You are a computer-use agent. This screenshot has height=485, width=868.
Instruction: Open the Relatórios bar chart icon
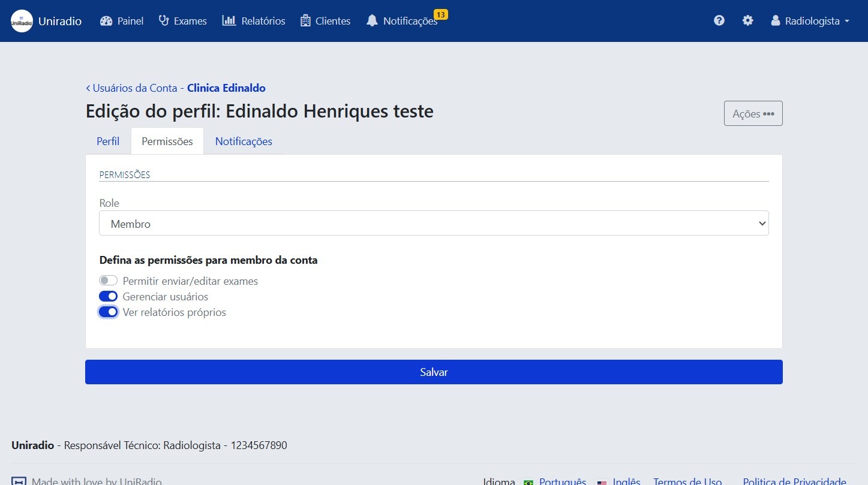click(230, 20)
